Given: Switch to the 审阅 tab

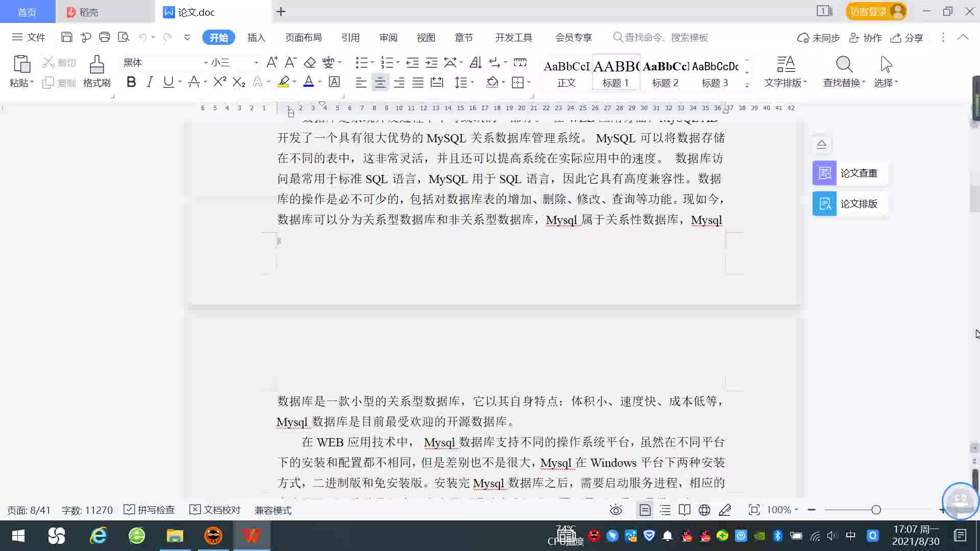Looking at the screenshot, I should [388, 37].
